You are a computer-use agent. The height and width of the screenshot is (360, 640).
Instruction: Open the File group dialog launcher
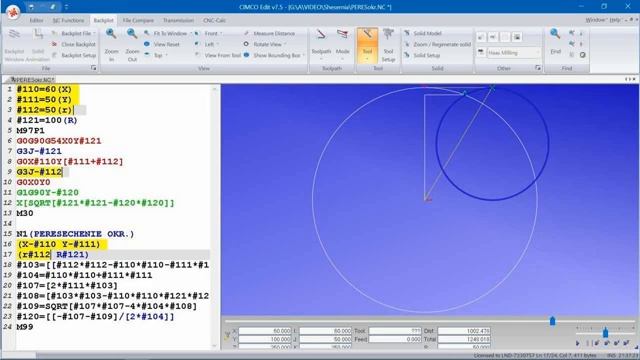(93, 68)
